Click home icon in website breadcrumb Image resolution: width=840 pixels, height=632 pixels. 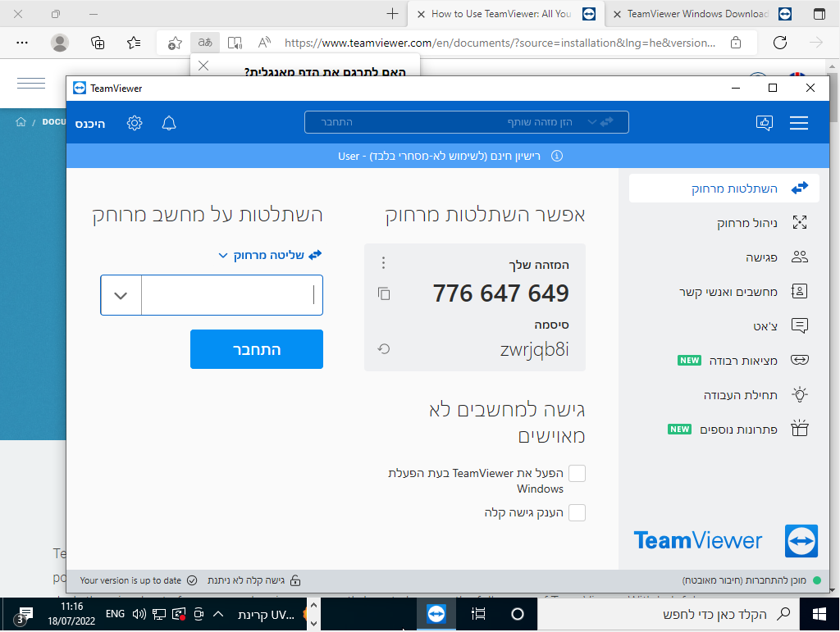21,122
